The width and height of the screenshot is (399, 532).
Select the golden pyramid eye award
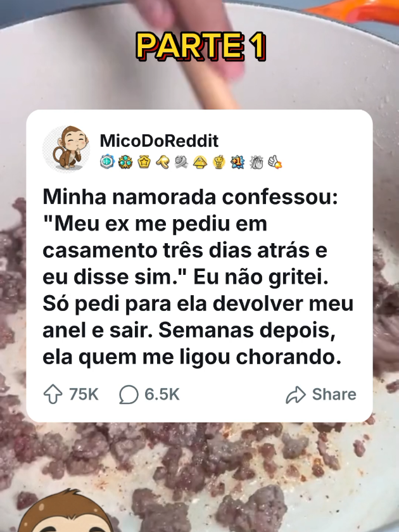(x=200, y=162)
